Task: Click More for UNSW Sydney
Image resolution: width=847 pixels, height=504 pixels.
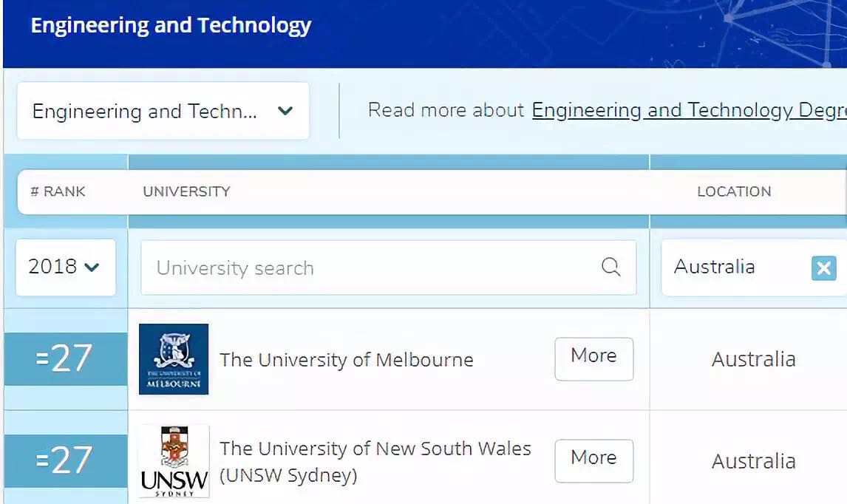Action: [x=593, y=460]
